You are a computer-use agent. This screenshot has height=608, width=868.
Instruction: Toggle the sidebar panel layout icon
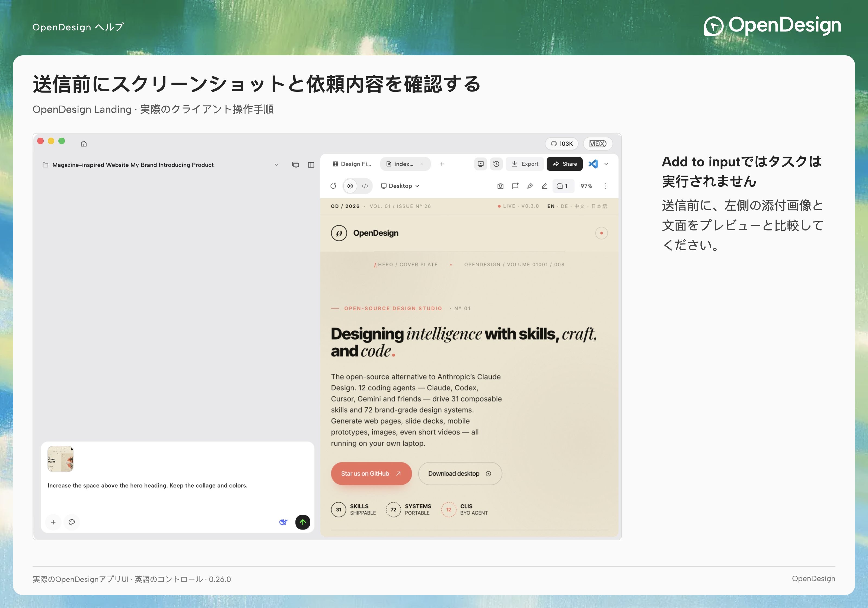coord(311,165)
